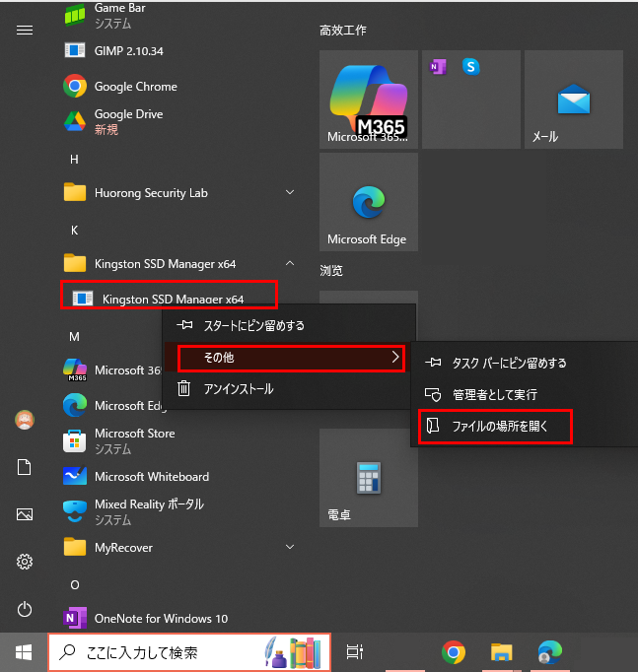
Task: Collapse the Kingston SSD Manager x64 folder chevron
Action: pyautogui.click(x=290, y=263)
